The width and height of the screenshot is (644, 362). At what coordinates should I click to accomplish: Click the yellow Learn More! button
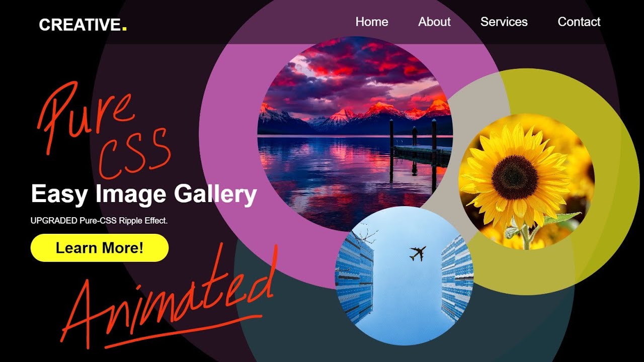[100, 248]
